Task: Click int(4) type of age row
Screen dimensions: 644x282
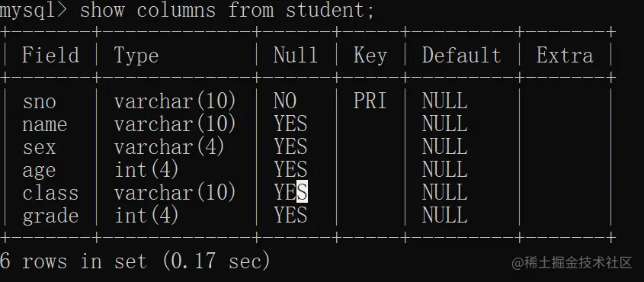Action: click(x=146, y=170)
